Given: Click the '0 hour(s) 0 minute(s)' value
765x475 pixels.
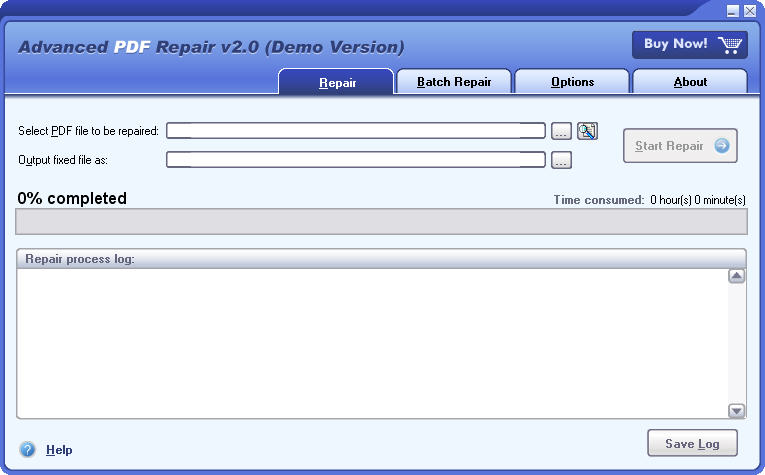Looking at the screenshot, I should tap(698, 200).
